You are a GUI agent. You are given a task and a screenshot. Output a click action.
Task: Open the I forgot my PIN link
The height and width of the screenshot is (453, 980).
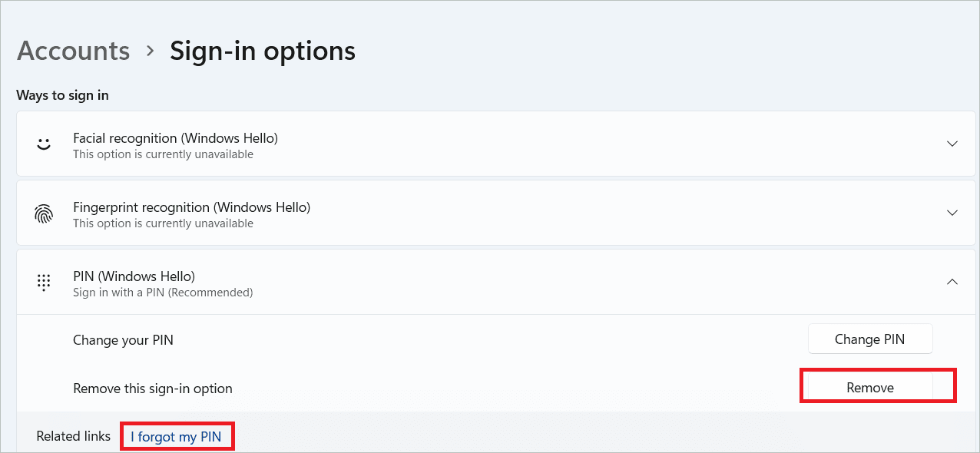pyautogui.click(x=176, y=437)
